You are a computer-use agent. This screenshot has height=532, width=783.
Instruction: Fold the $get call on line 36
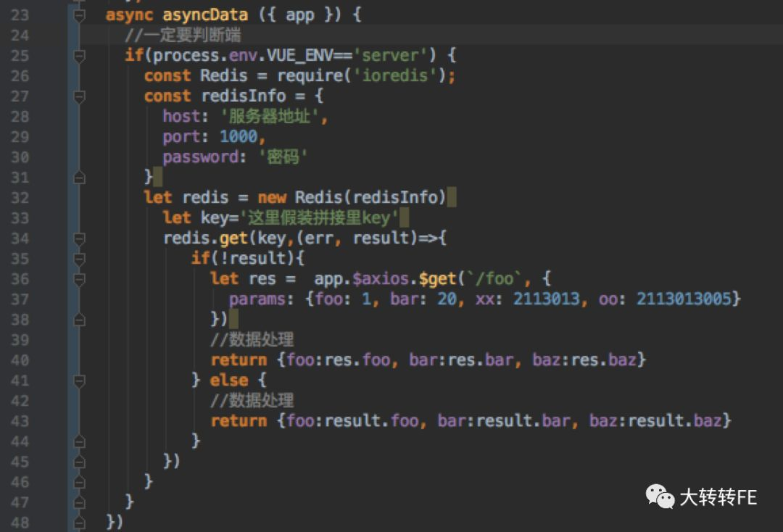click(x=80, y=280)
